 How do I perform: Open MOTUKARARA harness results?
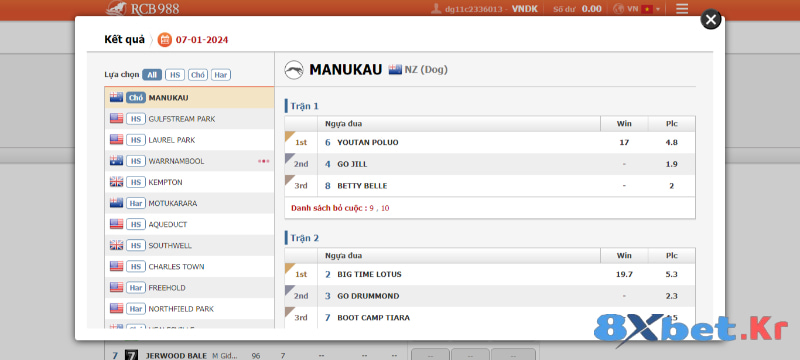tap(189, 203)
